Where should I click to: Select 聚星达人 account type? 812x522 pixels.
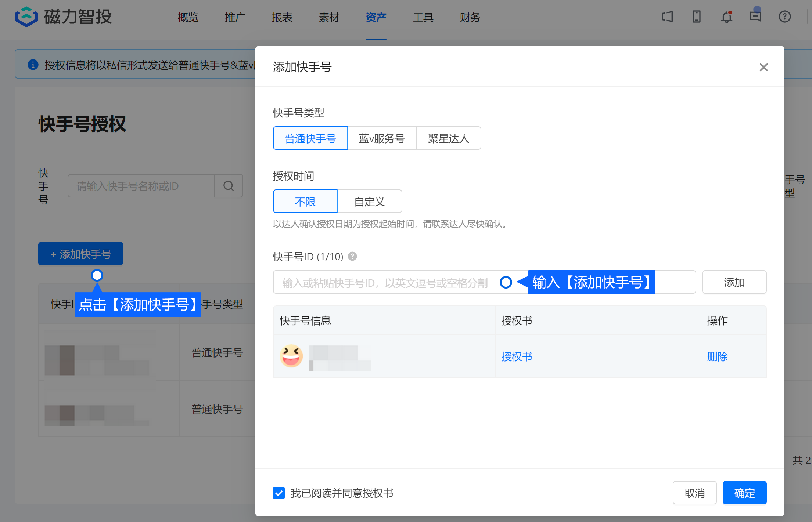[x=449, y=138]
